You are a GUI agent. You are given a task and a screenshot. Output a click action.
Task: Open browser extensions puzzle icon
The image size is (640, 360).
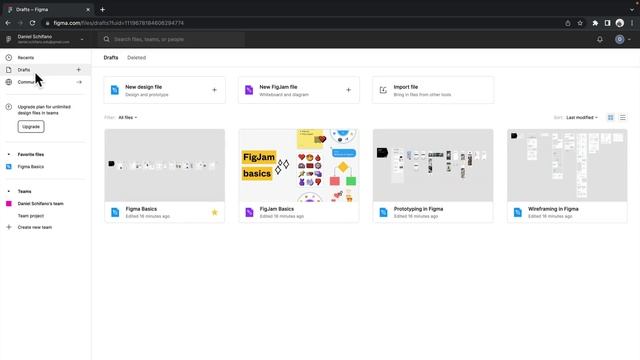[x=595, y=23]
